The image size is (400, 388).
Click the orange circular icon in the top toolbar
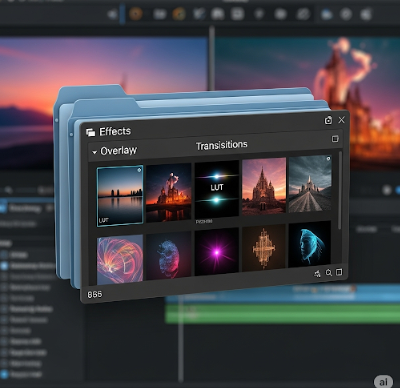point(136,14)
